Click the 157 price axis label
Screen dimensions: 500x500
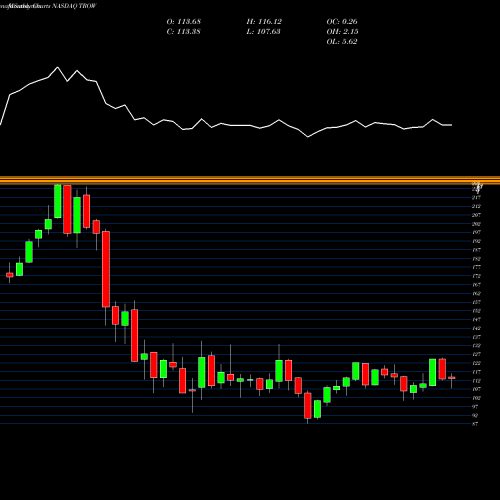point(476,302)
